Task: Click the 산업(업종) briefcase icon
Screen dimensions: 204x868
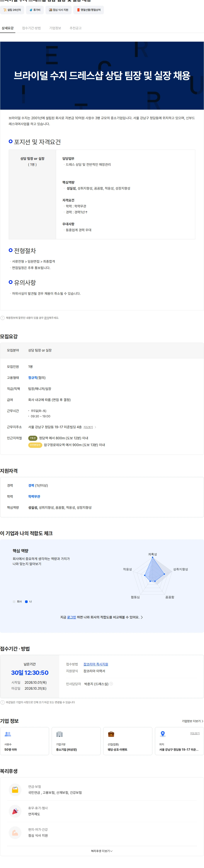Action: point(111,734)
